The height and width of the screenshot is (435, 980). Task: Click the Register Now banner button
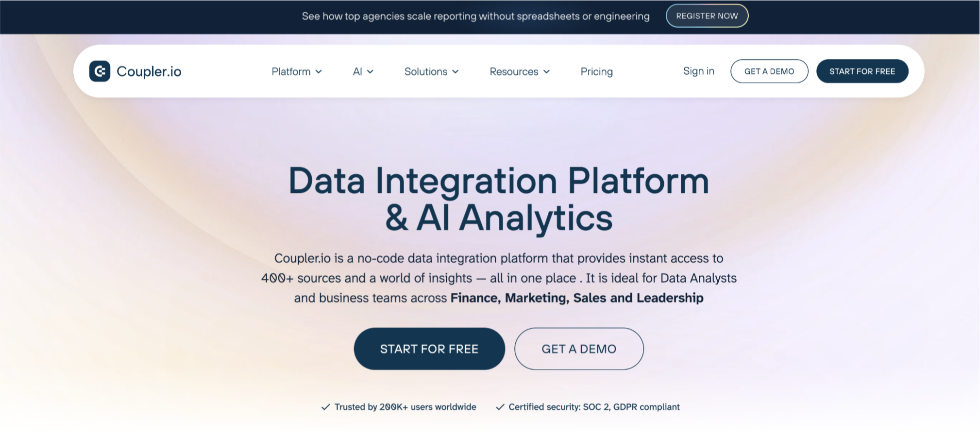707,16
